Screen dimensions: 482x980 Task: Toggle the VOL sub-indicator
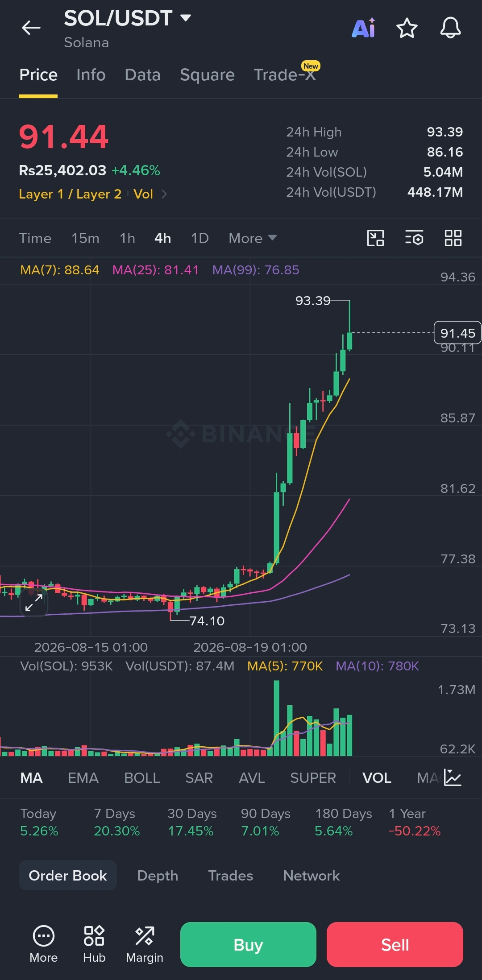tap(377, 778)
